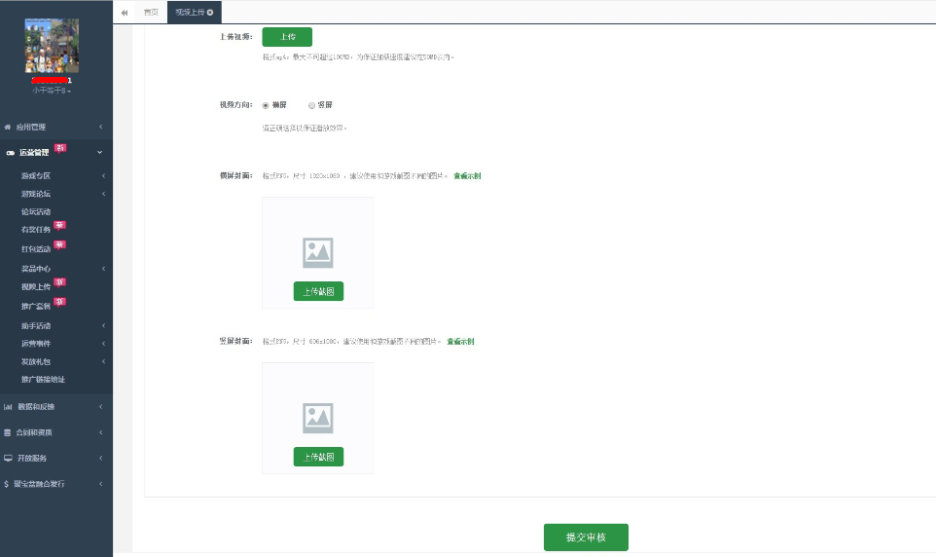This screenshot has width=936, height=557.
Task: Click the gamepad icon beside 运营管理
Action: click(9, 153)
